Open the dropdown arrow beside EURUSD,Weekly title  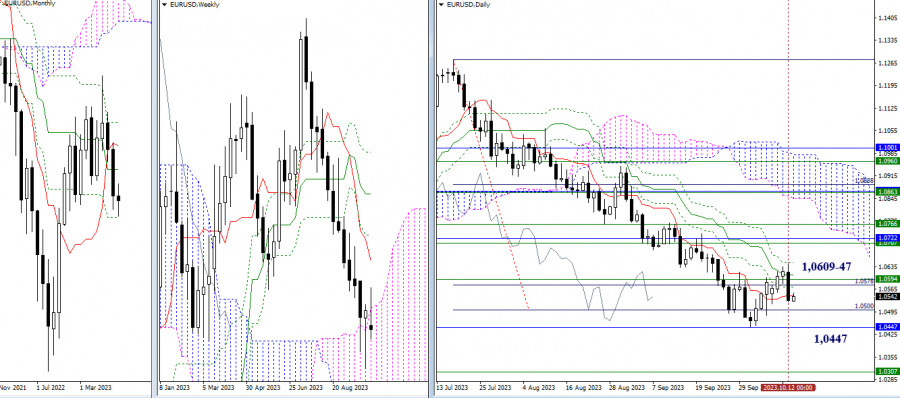coord(165,4)
